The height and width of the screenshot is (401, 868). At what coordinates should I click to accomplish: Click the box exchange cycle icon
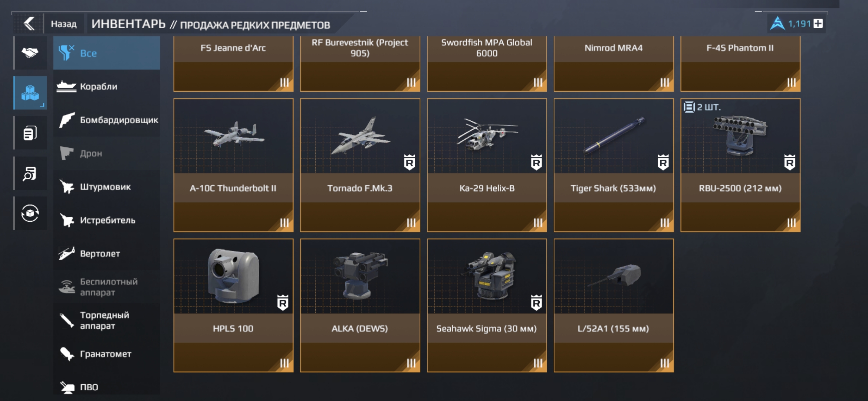click(x=30, y=213)
